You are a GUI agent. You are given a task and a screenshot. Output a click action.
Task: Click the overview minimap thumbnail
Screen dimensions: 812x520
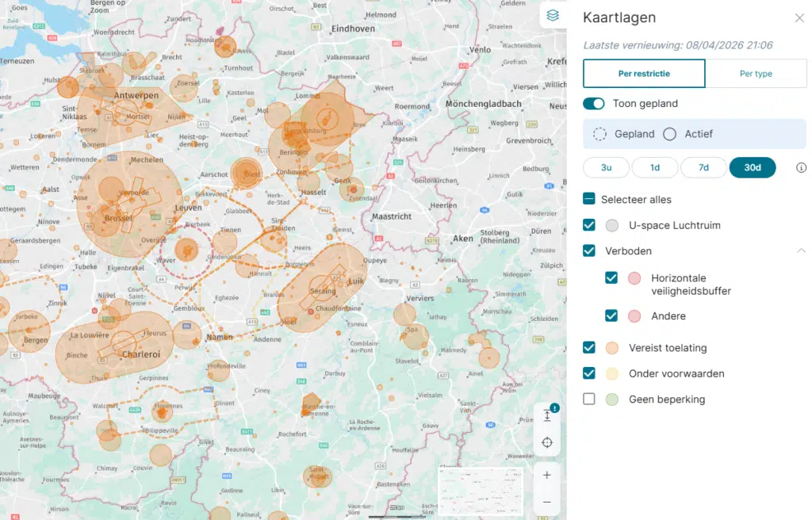click(481, 491)
